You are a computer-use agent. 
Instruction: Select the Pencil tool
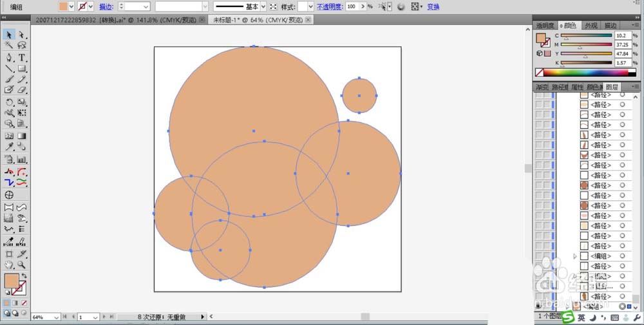pyautogui.click(x=22, y=79)
